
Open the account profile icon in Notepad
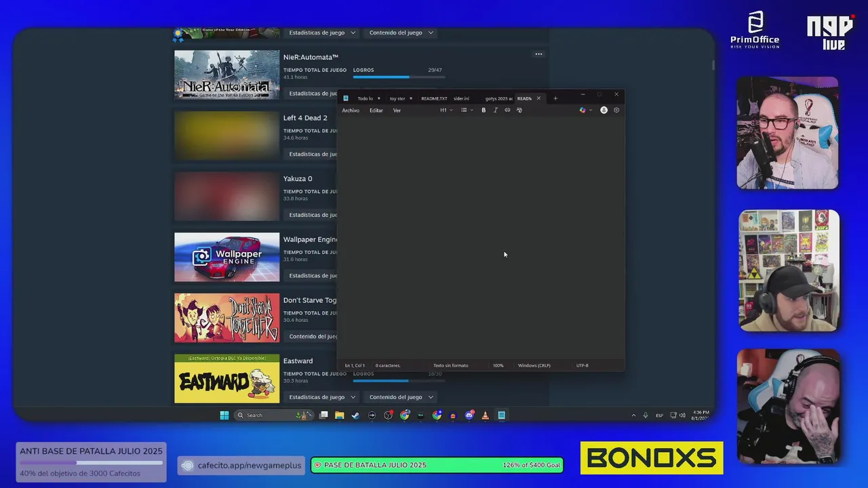[604, 110]
